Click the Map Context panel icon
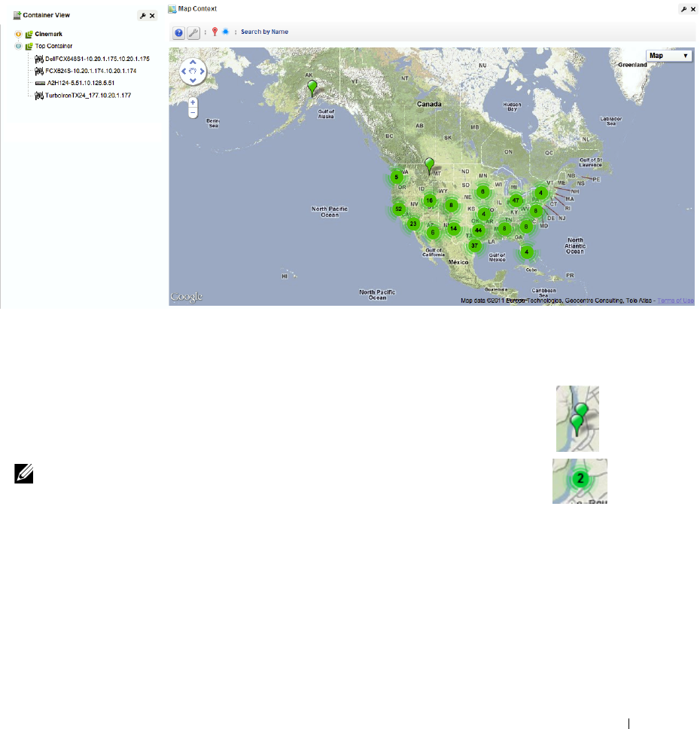700x729 pixels. coord(172,9)
